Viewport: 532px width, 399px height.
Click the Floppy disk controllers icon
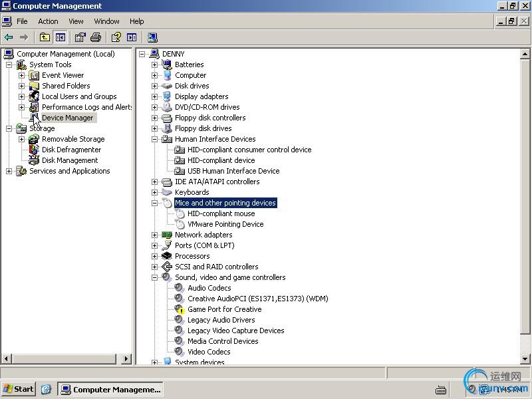tap(167, 118)
